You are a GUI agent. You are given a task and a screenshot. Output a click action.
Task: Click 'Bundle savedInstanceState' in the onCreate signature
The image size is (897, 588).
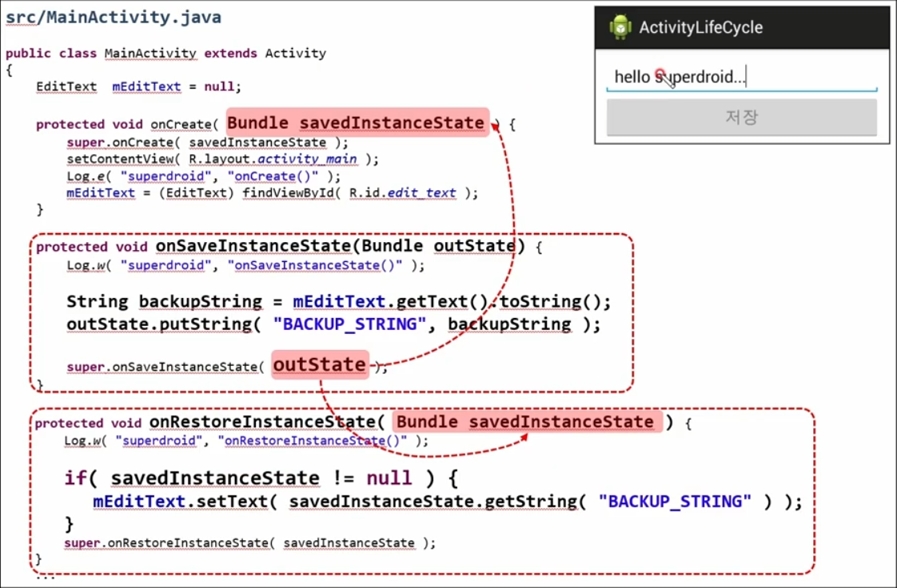[356, 123]
